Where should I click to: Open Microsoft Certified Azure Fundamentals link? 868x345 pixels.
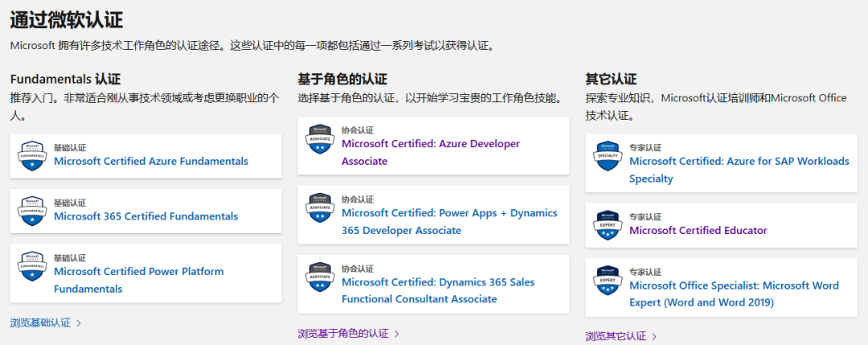point(151,161)
